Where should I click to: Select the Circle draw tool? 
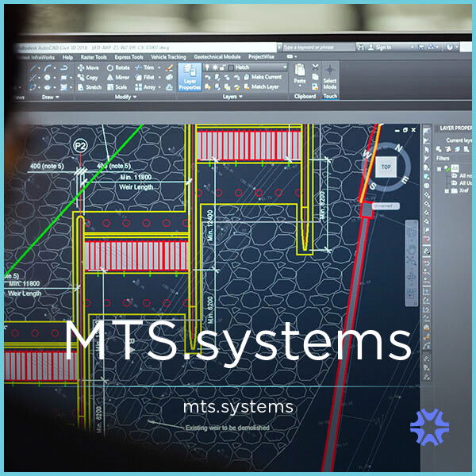[48, 78]
